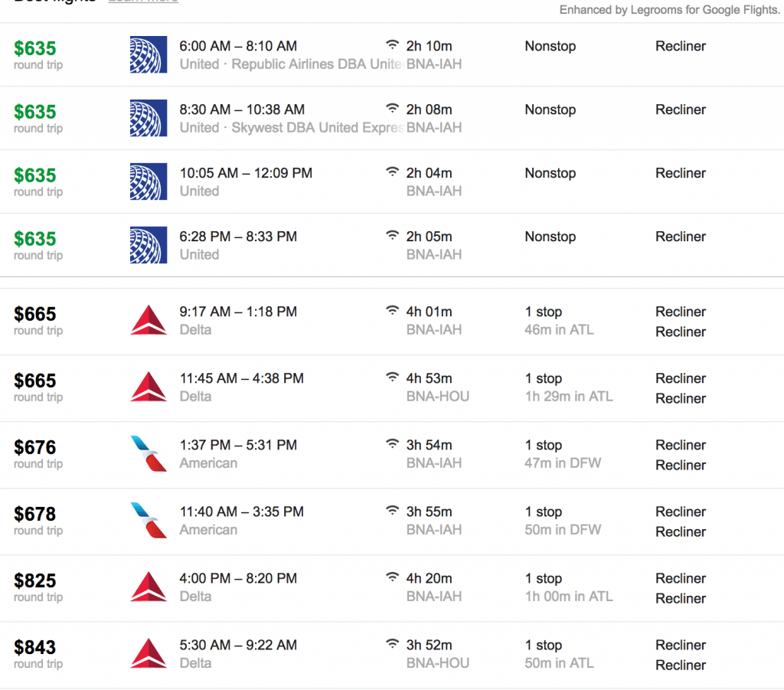784x690 pixels.
Task: Click Recliner label on 6:00 AM flight
Action: [x=681, y=46]
